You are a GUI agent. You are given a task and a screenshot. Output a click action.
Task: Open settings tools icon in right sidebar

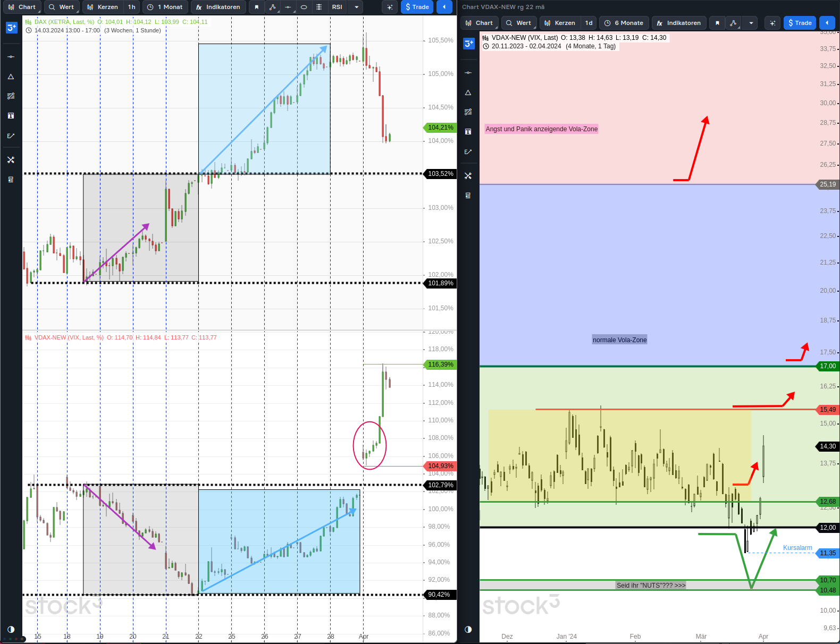[468, 176]
